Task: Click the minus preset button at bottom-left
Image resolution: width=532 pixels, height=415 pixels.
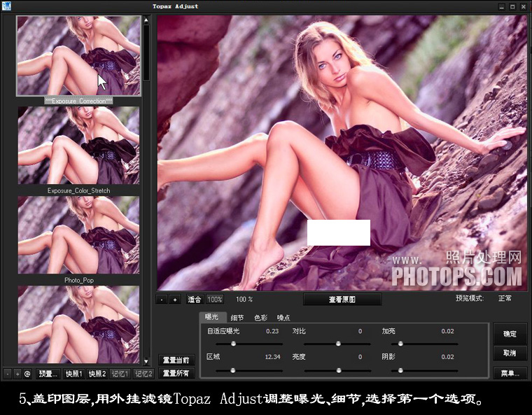Action: [8, 374]
